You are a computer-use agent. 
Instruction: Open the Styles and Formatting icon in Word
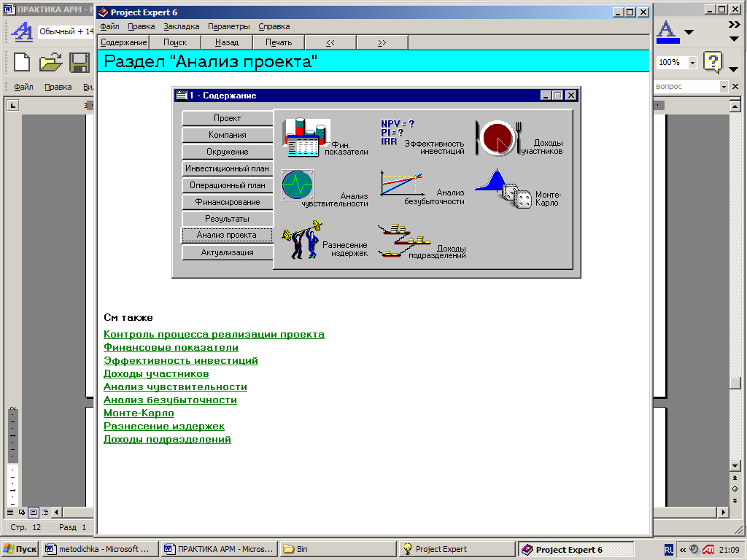21,32
